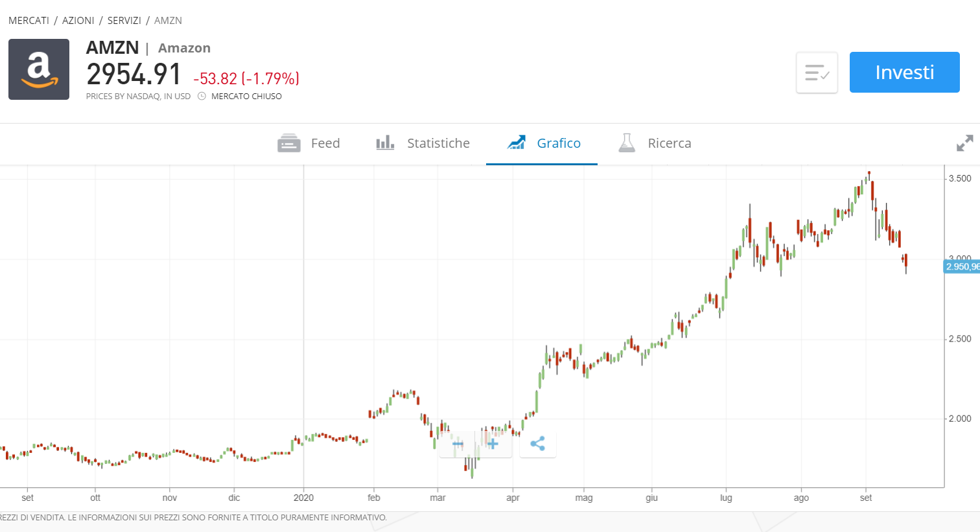Screen dimensions: 980x532
Task: Open the MERCATI breadcrumb link
Action: coord(29,20)
